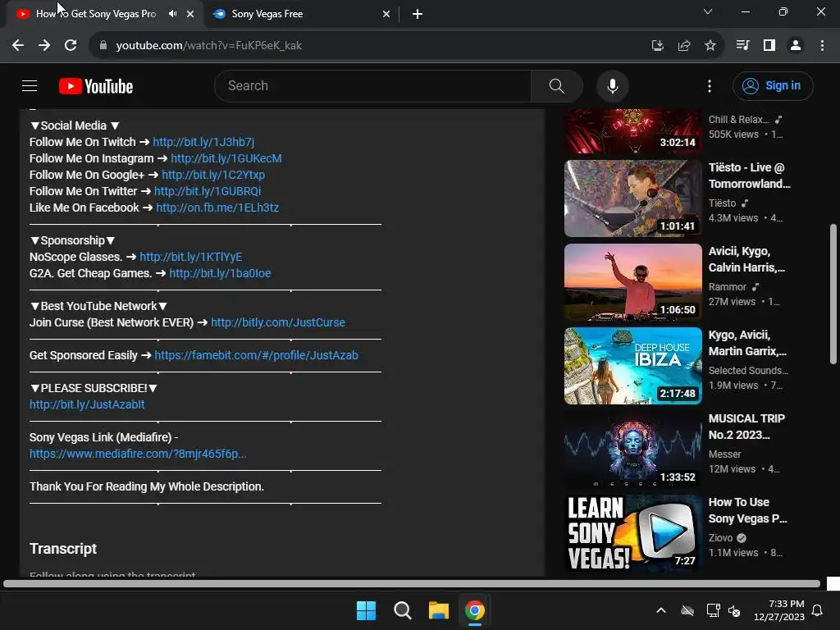Open Windows taskbar search
The height and width of the screenshot is (630, 840).
402,610
